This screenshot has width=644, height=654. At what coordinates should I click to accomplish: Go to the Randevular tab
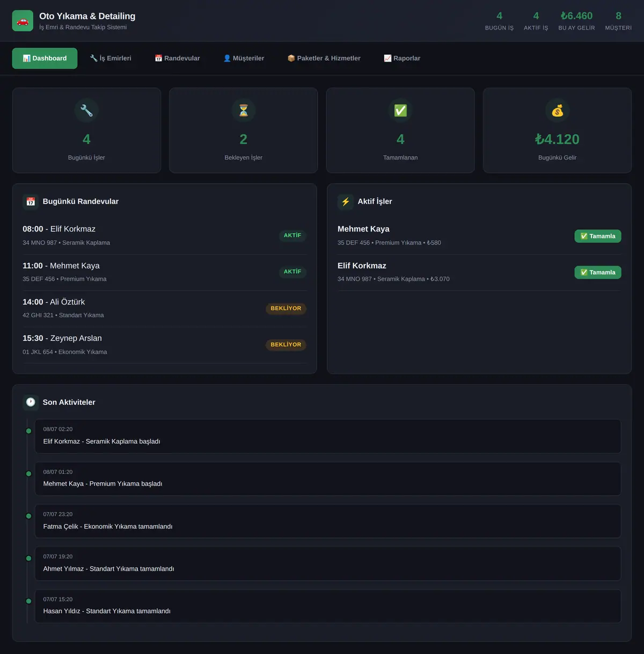177,58
